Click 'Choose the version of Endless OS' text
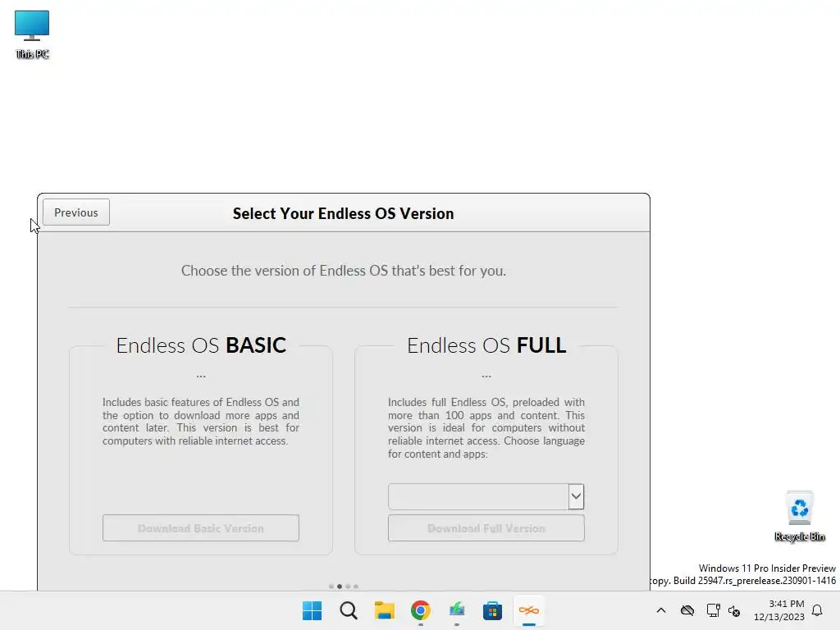 tap(344, 271)
